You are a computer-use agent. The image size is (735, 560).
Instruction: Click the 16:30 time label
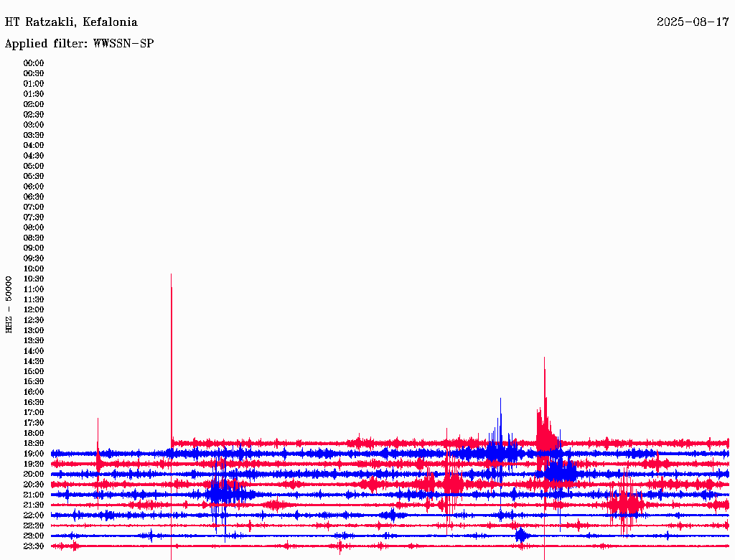(34, 403)
